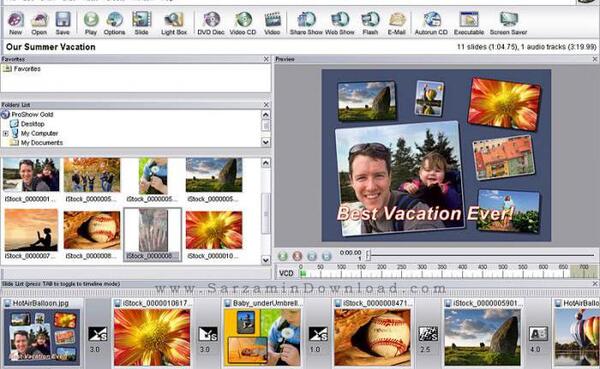The width and height of the screenshot is (600, 369).
Task: Click the Executable output icon
Action: pyautogui.click(x=469, y=23)
